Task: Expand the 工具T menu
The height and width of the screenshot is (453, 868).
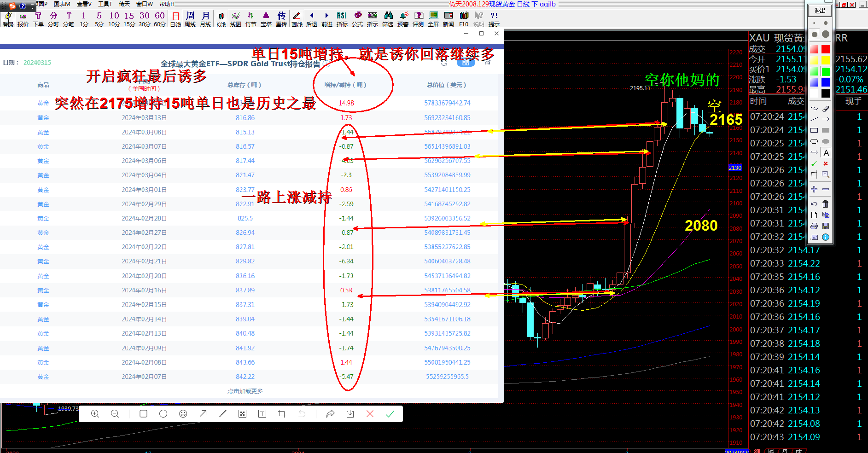Action: pyautogui.click(x=105, y=4)
